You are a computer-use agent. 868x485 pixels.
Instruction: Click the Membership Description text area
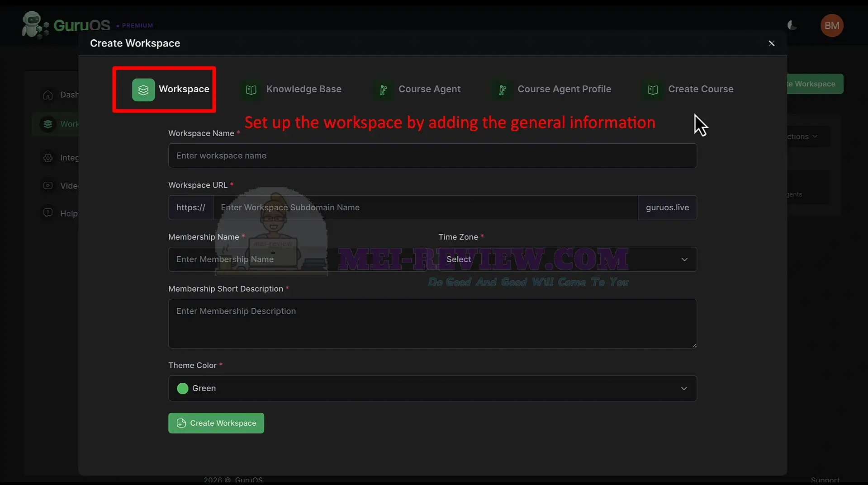pos(432,324)
